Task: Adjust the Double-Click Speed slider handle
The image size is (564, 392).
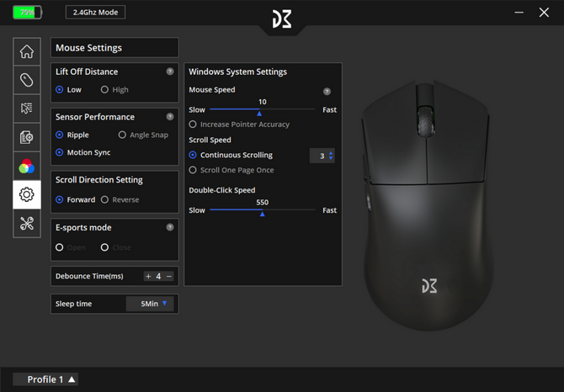Action: click(x=262, y=214)
